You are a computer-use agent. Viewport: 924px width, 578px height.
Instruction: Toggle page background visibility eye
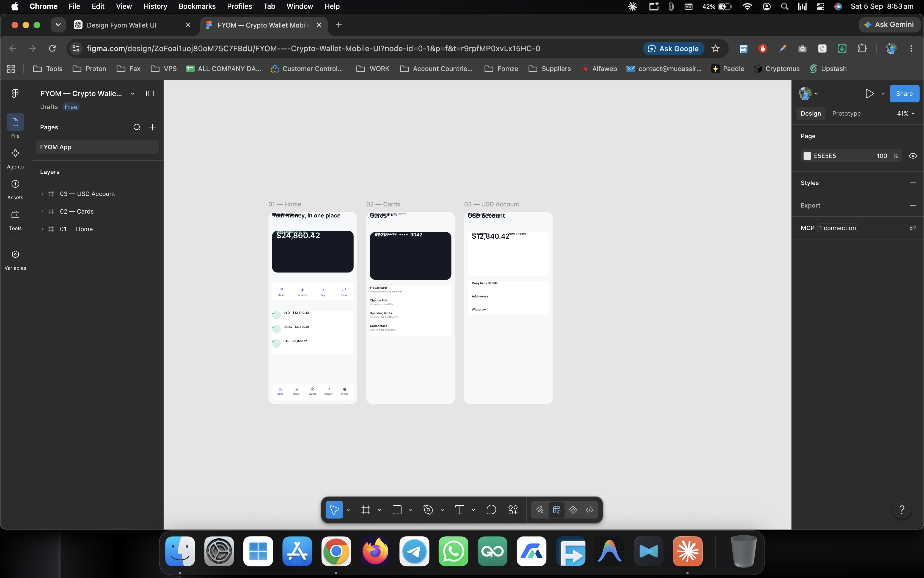pyautogui.click(x=912, y=156)
